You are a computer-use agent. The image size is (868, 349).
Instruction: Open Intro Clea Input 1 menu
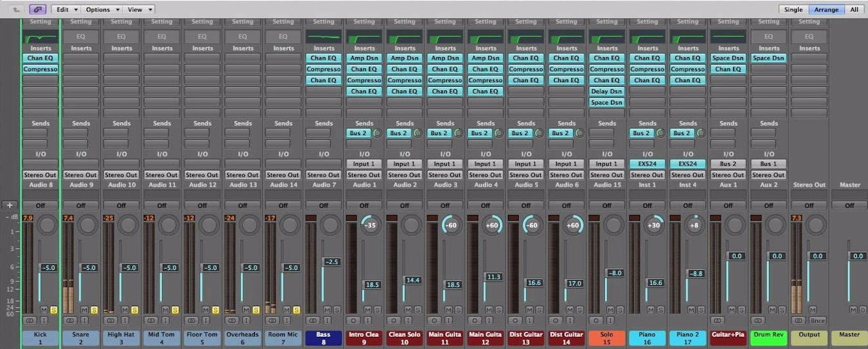click(x=363, y=164)
